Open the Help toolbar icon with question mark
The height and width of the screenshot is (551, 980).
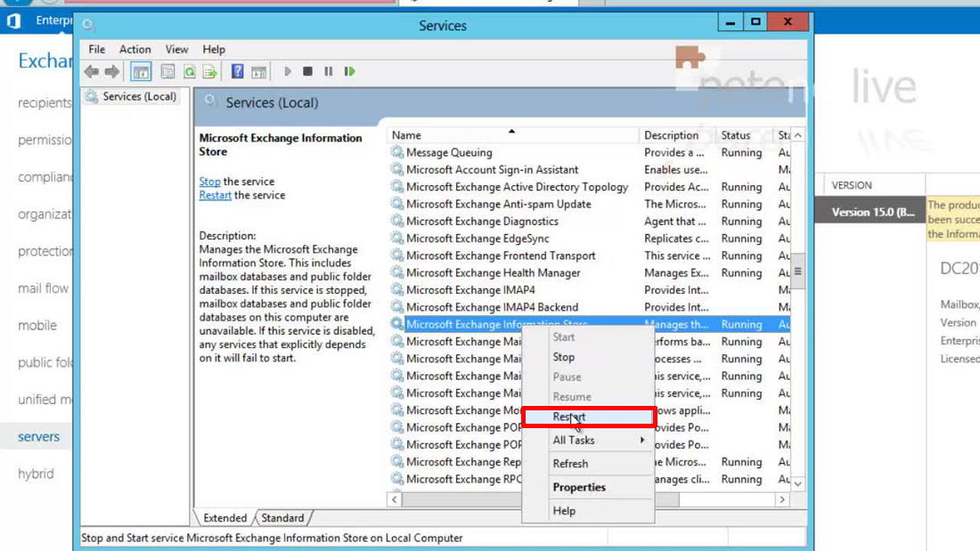(238, 72)
